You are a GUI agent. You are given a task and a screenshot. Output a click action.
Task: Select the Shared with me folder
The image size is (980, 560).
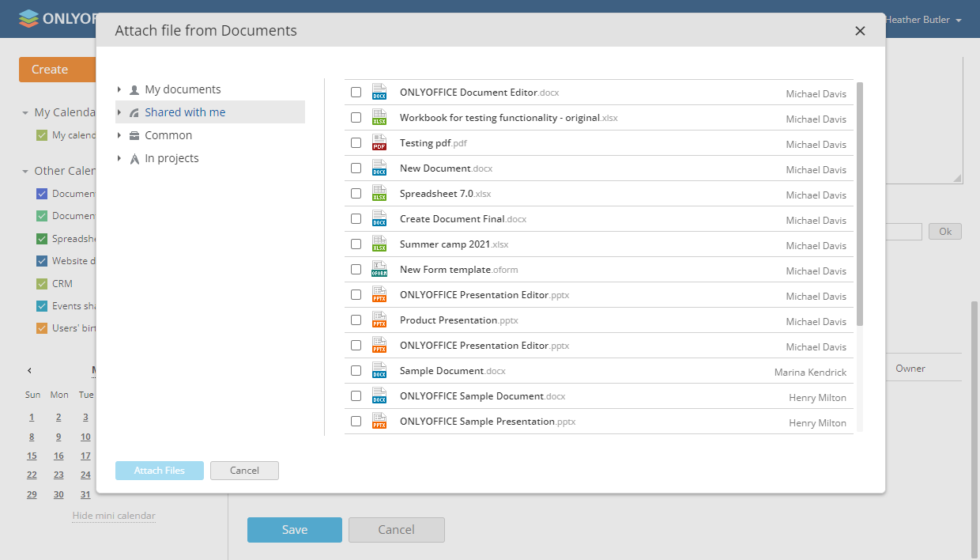click(x=185, y=113)
